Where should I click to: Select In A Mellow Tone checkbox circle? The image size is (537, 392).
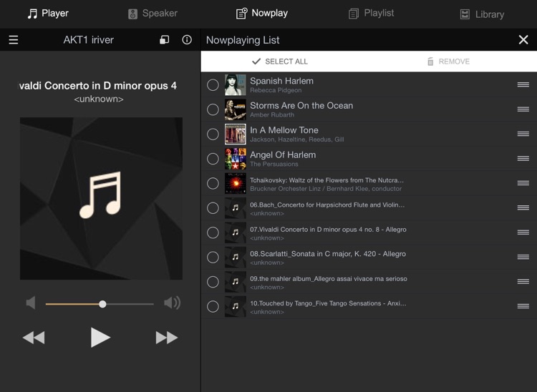tap(213, 134)
